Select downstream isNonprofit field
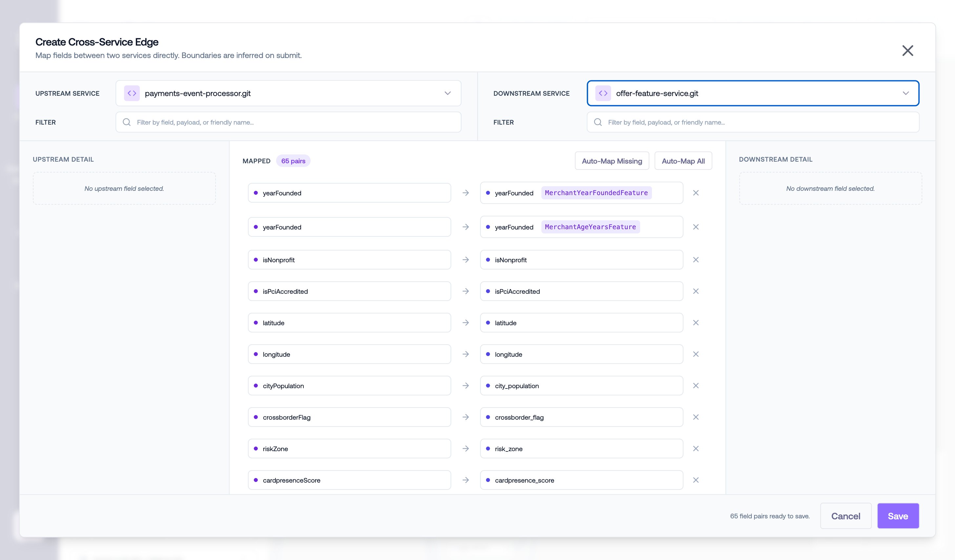 click(581, 260)
